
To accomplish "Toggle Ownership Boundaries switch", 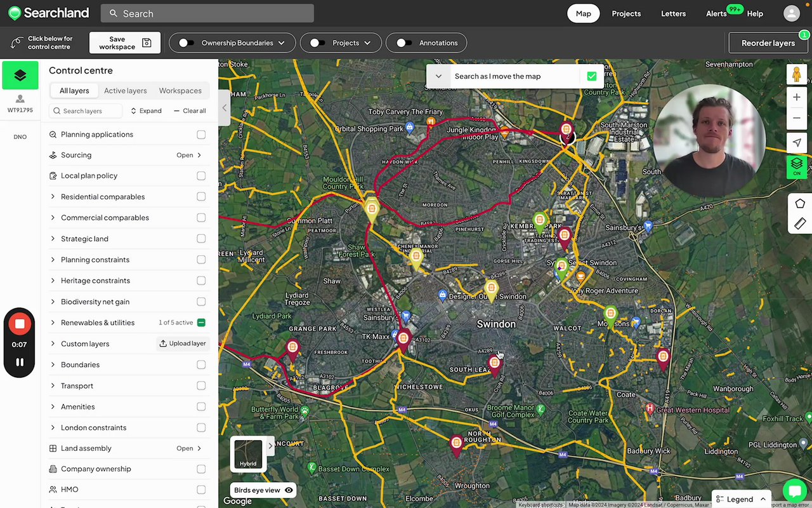I will pyautogui.click(x=186, y=43).
